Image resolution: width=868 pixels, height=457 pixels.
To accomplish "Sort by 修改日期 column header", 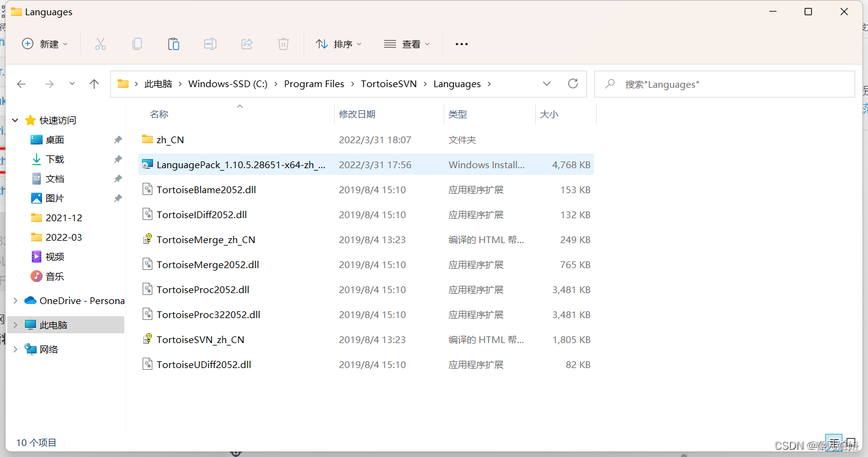I will 357,114.
